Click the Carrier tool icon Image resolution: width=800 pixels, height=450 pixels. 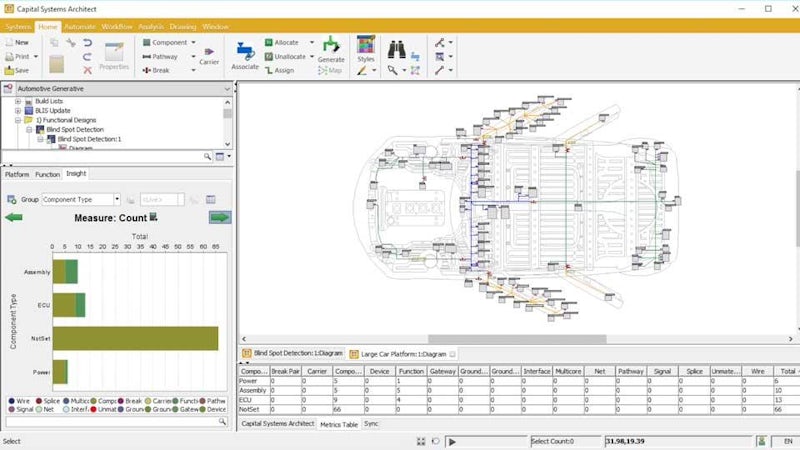210,53
